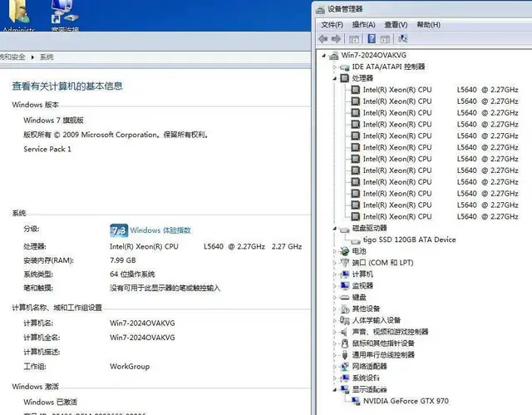Screen dimensions: 532x415
Task: Expand the 键盘 node
Action: (335, 298)
